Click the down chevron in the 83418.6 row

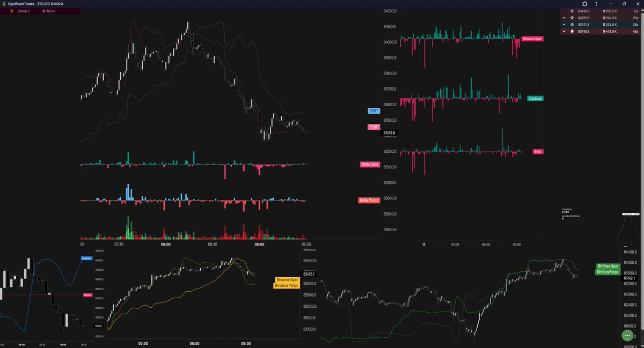tap(564, 31)
